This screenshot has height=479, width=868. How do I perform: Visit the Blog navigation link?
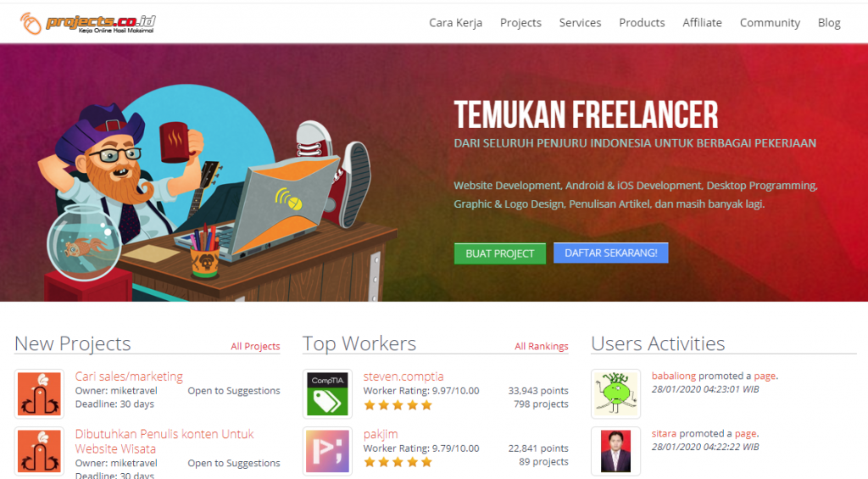tap(829, 23)
